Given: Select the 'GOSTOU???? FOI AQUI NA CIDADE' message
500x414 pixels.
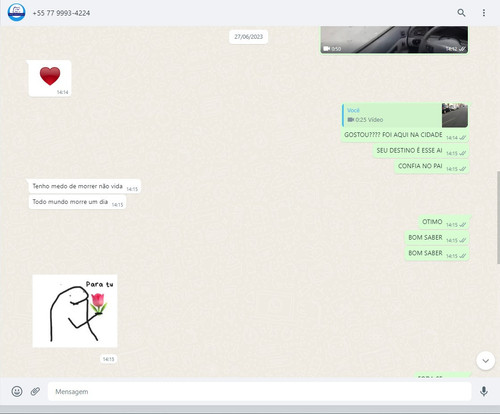Looking at the screenshot, I should pos(405,135).
